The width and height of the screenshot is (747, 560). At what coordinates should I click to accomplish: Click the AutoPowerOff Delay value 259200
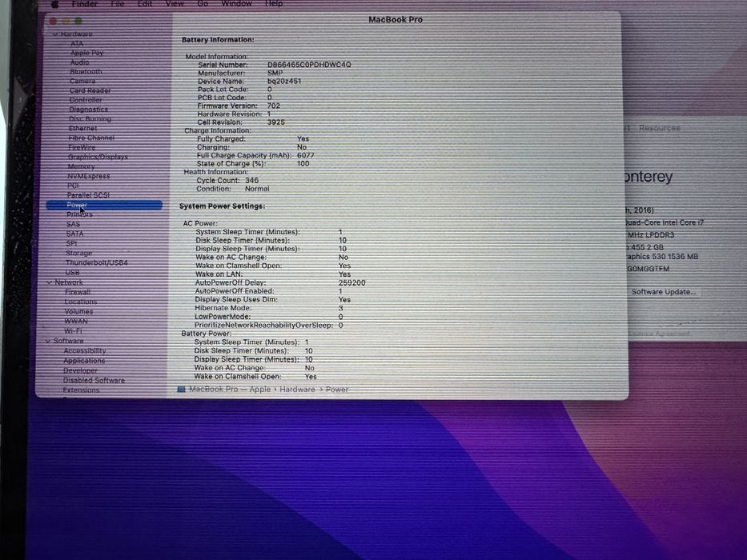click(352, 283)
